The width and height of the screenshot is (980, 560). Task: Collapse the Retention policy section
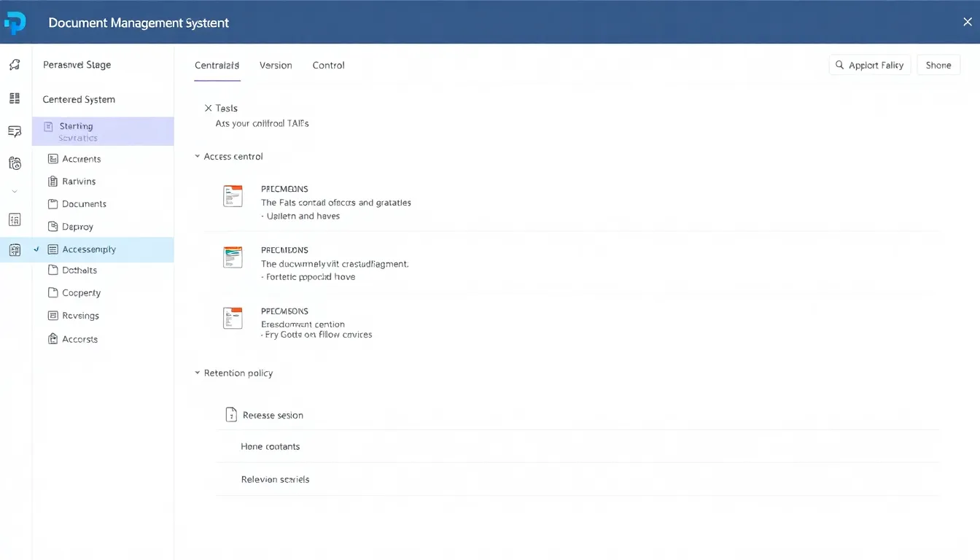(197, 373)
